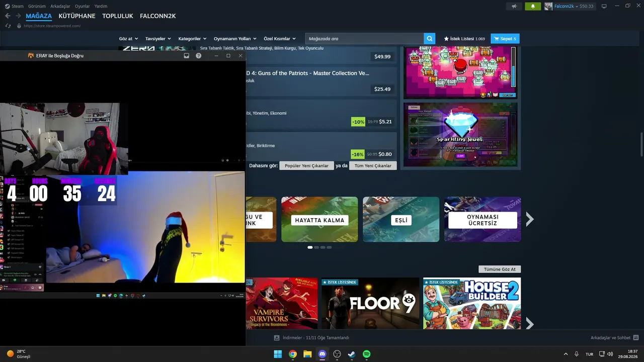Viewport: 644px width, 362px height.
Task: Open the pop-out icon in the ERAY window
Action: [186, 56]
